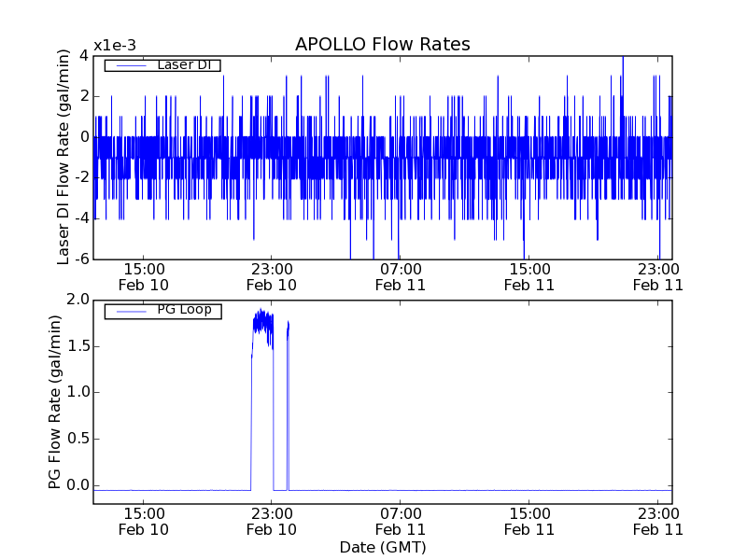747x560 pixels.
Task: Click the blue line sample in Laser DI legend
Action: (x=124, y=64)
